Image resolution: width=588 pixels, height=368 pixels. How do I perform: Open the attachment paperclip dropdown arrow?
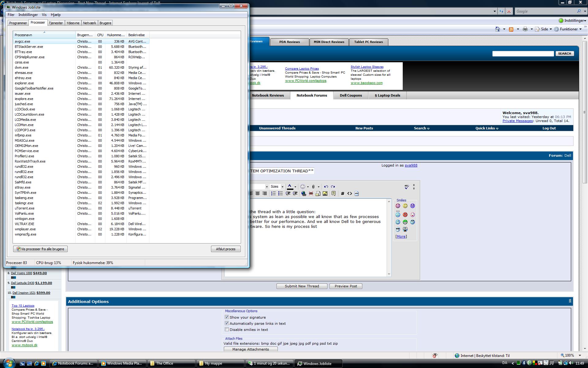tap(318, 187)
